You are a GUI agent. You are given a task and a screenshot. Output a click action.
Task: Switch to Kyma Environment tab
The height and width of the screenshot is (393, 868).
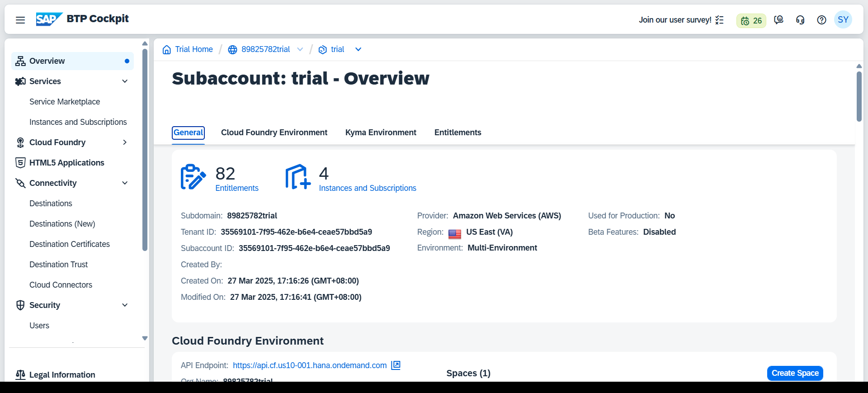[x=381, y=133]
